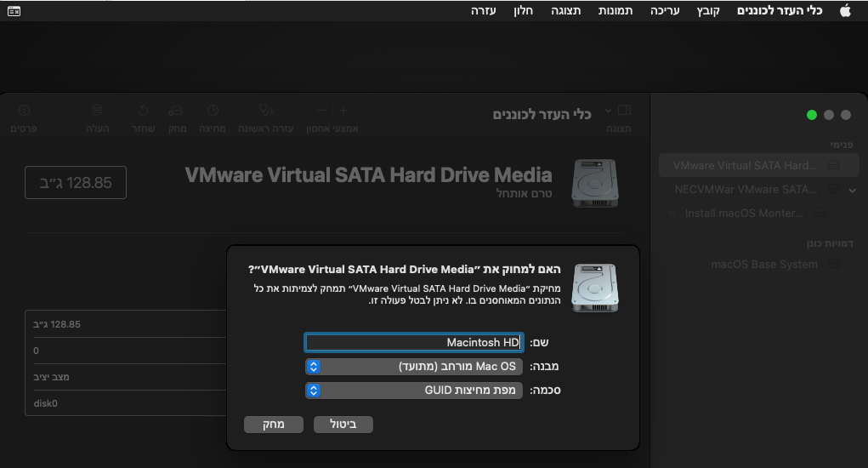Image resolution: width=868 pixels, height=468 pixels.
Task: Open the חלון menu
Action: [523, 10]
